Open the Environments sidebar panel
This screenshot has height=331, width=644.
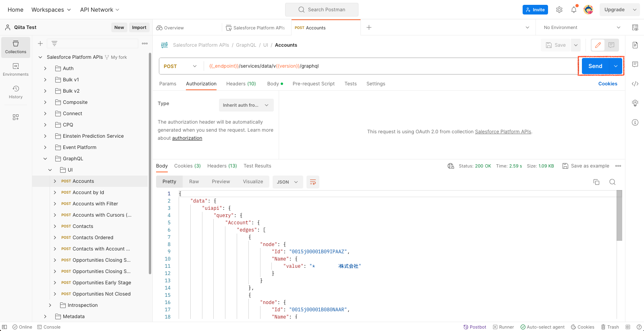(16, 70)
